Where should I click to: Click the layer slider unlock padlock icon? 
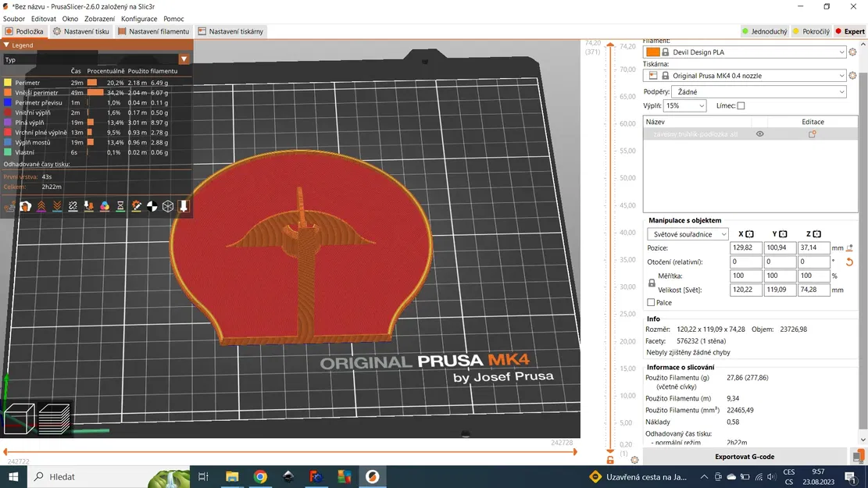click(x=610, y=460)
